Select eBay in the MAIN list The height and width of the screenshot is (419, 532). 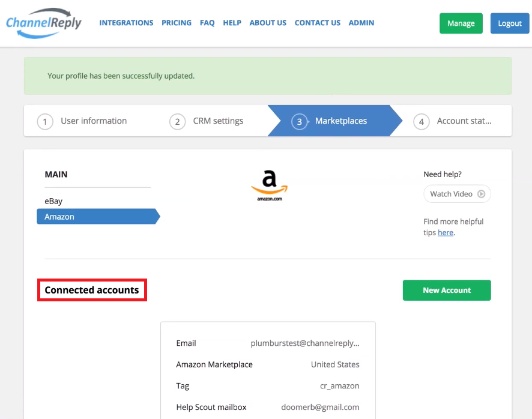click(53, 201)
